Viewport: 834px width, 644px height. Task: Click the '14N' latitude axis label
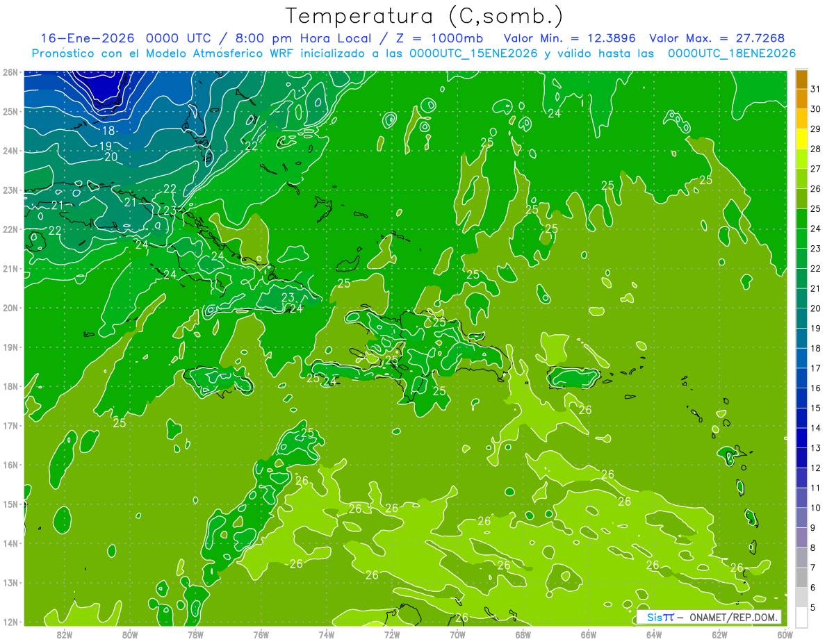pos(10,543)
